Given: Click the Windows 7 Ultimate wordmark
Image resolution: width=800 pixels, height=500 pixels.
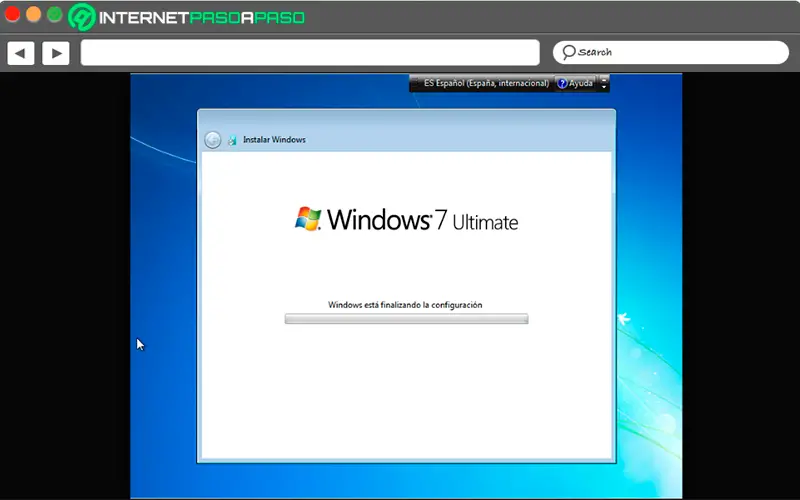Looking at the screenshot, I should pyautogui.click(x=422, y=220).
